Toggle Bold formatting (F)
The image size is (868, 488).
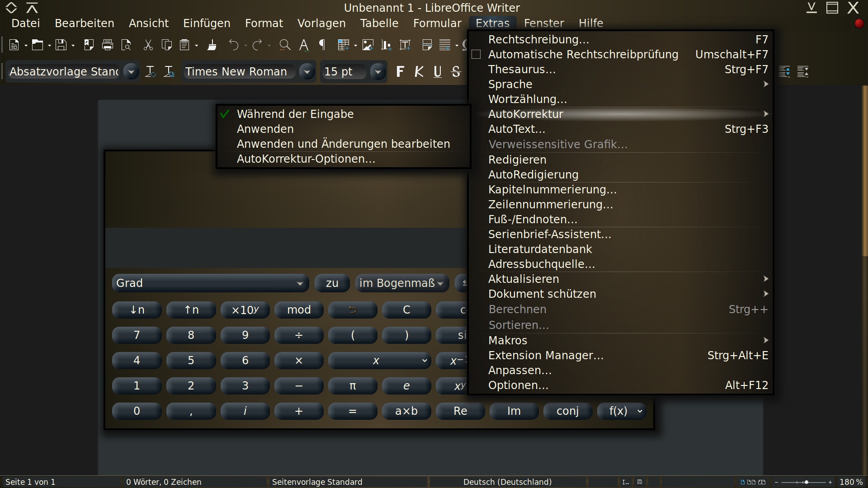[x=400, y=71]
